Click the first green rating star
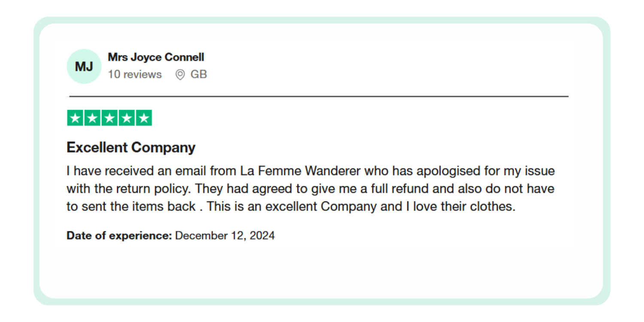 (76, 118)
